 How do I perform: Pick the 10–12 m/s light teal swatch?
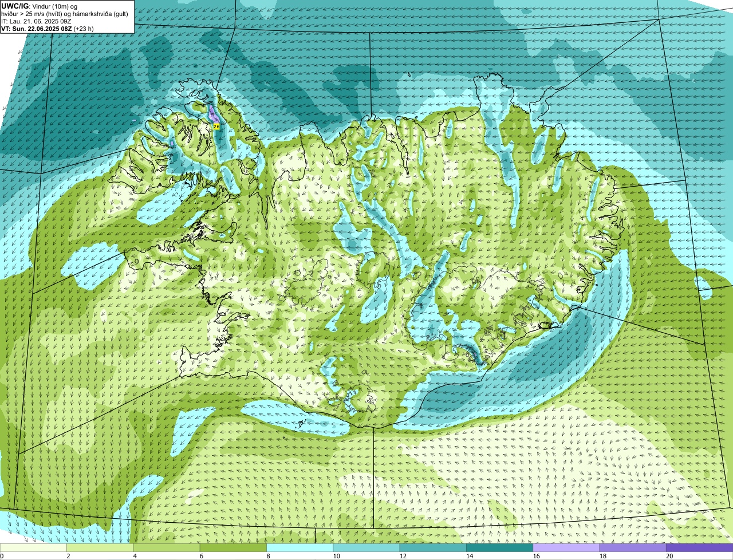[366, 547]
